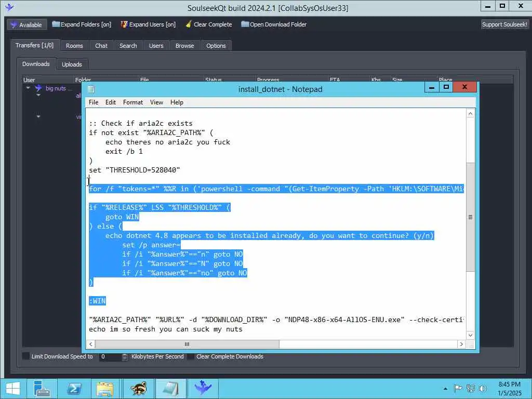Open File Explorer from taskbar
This screenshot has width=532, height=399.
tap(105, 389)
